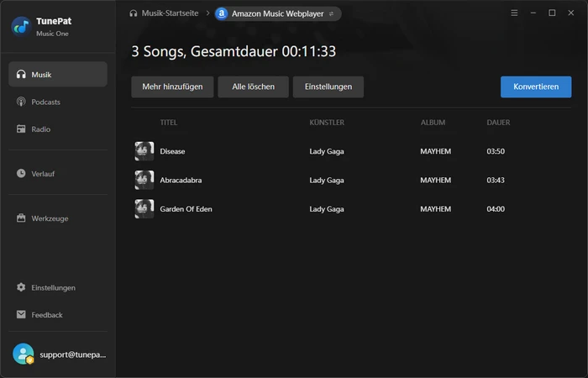This screenshot has width=588, height=378.
Task: Click the DAUER column header
Action: point(498,123)
